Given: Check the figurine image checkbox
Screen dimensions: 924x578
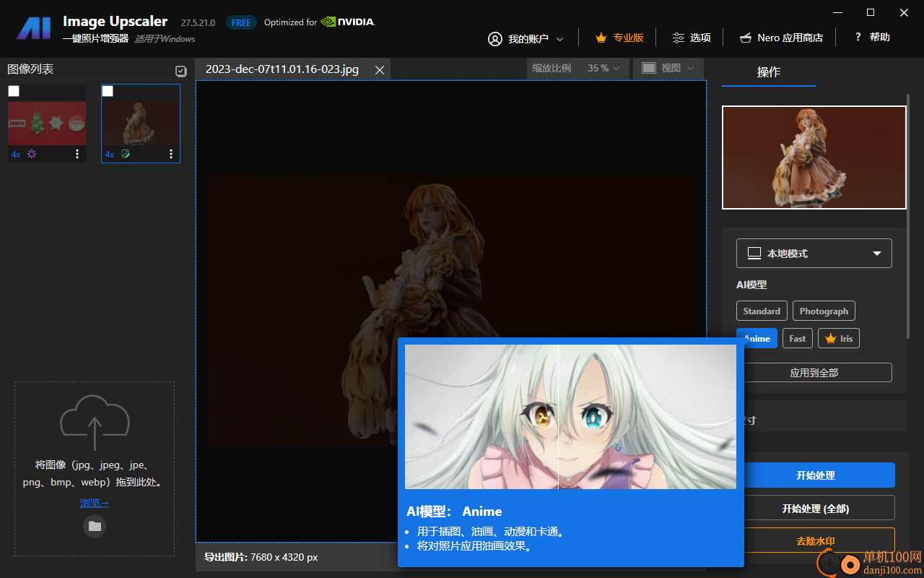Looking at the screenshot, I should pos(108,91).
